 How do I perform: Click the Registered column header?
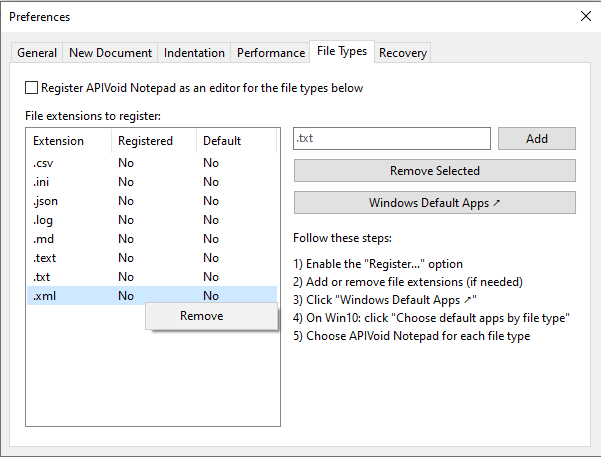tap(154, 141)
